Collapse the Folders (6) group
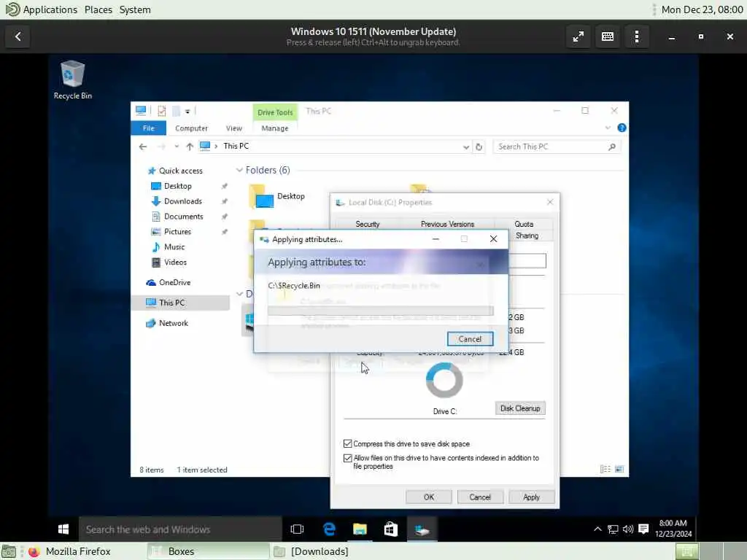This screenshot has width=747, height=560. pyautogui.click(x=239, y=170)
